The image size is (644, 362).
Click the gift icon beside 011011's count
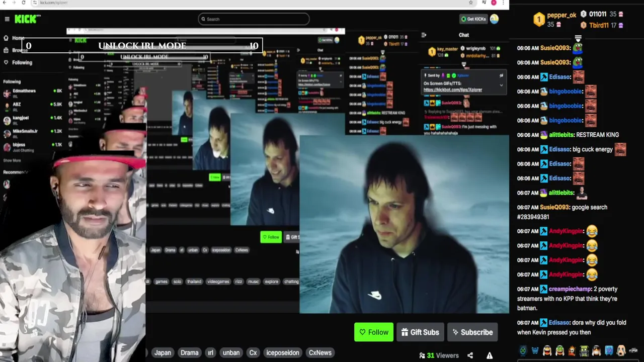[x=621, y=15]
